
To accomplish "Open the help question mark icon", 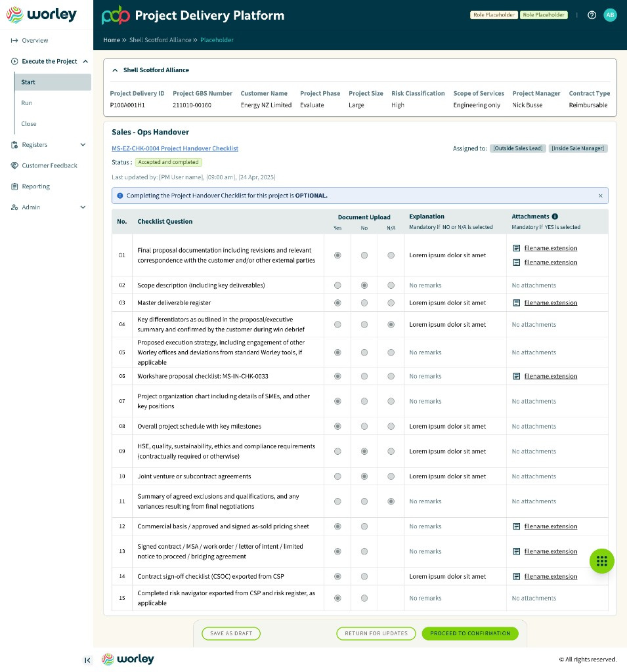I will coord(592,15).
